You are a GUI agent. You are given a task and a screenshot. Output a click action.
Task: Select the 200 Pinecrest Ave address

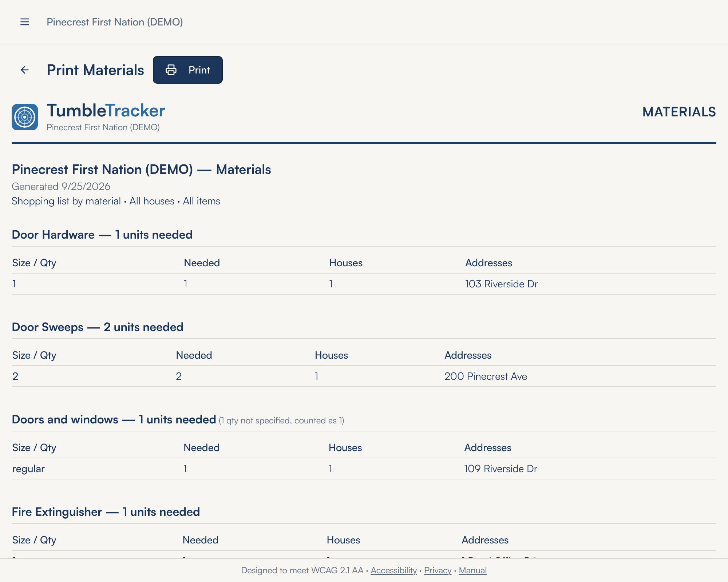pos(486,376)
